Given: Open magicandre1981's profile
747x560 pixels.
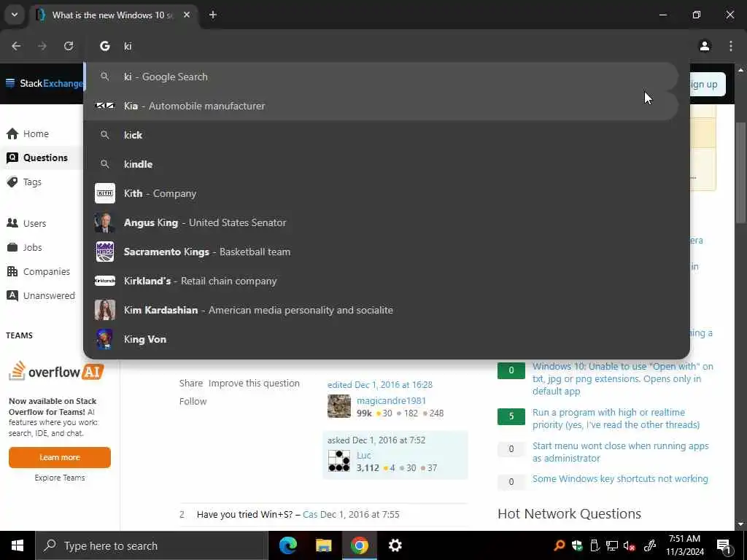Looking at the screenshot, I should tap(391, 400).
